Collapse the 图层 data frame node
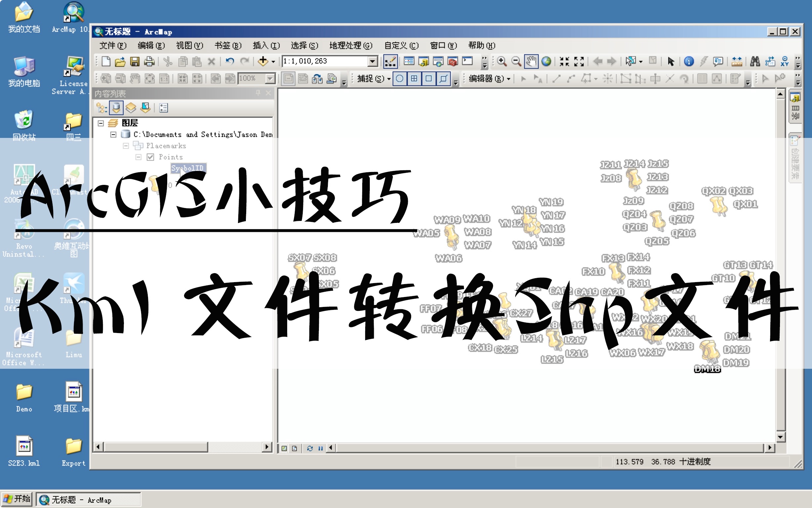Viewport: 812px width, 508px height. [x=101, y=123]
